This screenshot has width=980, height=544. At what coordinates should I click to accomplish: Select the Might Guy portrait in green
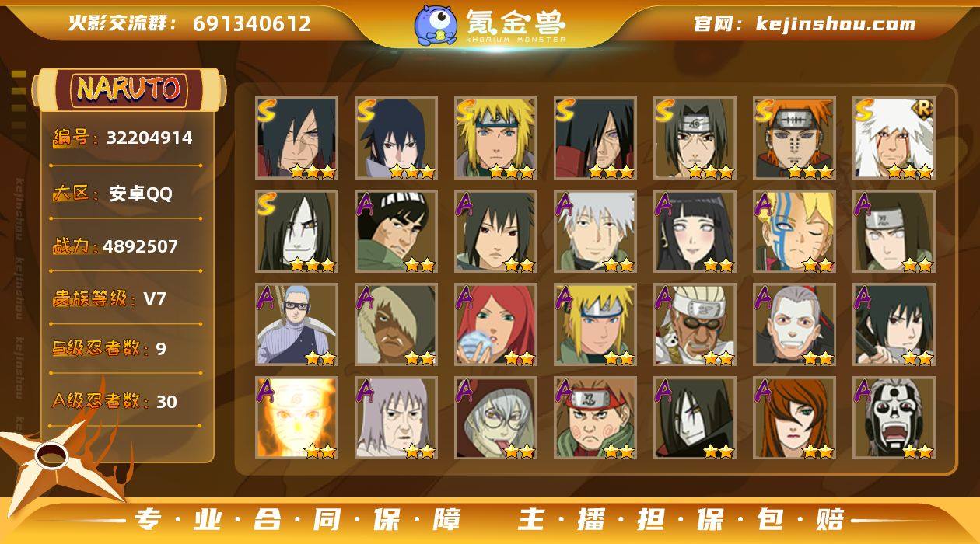(x=397, y=232)
